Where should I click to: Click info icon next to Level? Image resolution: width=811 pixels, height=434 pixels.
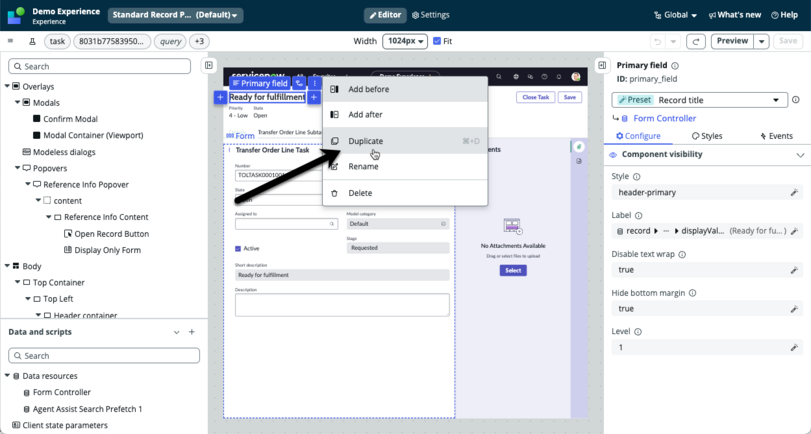point(638,332)
